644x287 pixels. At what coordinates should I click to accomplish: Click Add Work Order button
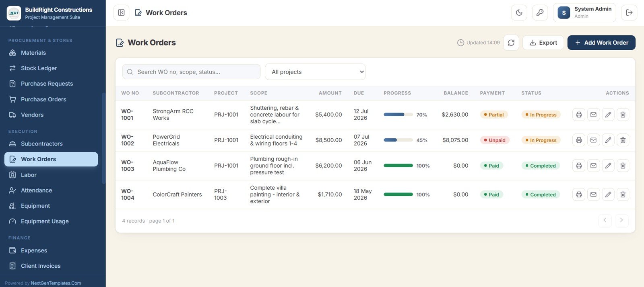(x=601, y=43)
